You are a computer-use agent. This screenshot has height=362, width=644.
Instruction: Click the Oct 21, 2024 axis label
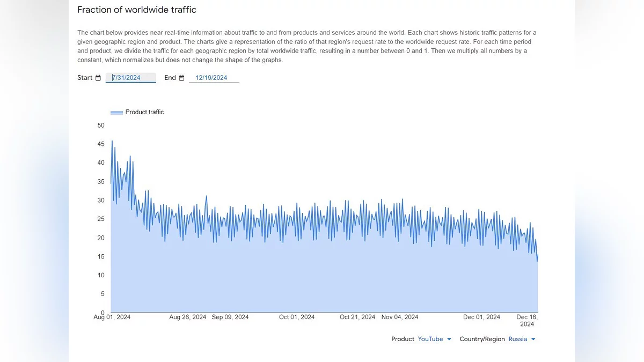click(357, 317)
